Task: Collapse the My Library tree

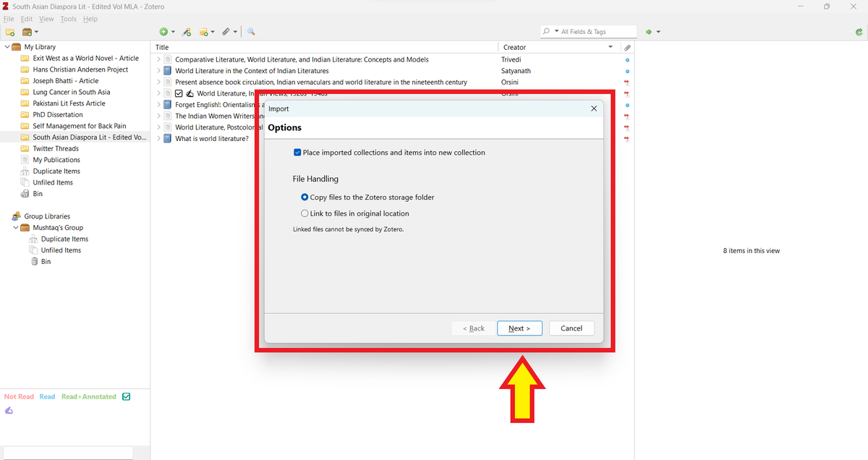Action: click(7, 47)
